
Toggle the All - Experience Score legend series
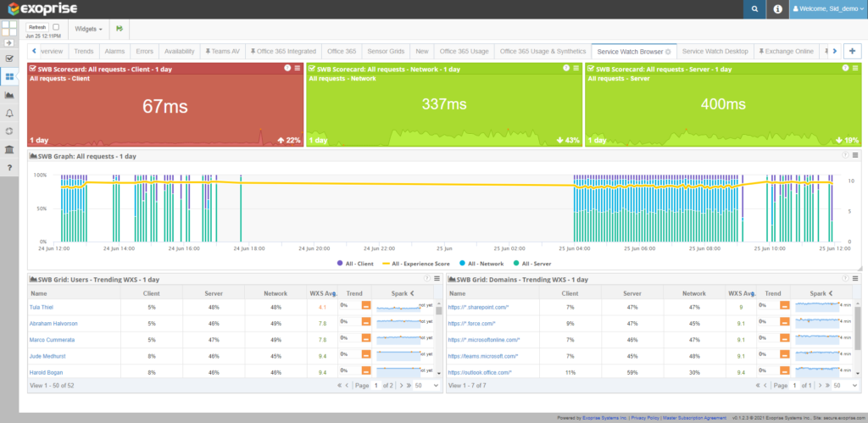tap(415, 264)
